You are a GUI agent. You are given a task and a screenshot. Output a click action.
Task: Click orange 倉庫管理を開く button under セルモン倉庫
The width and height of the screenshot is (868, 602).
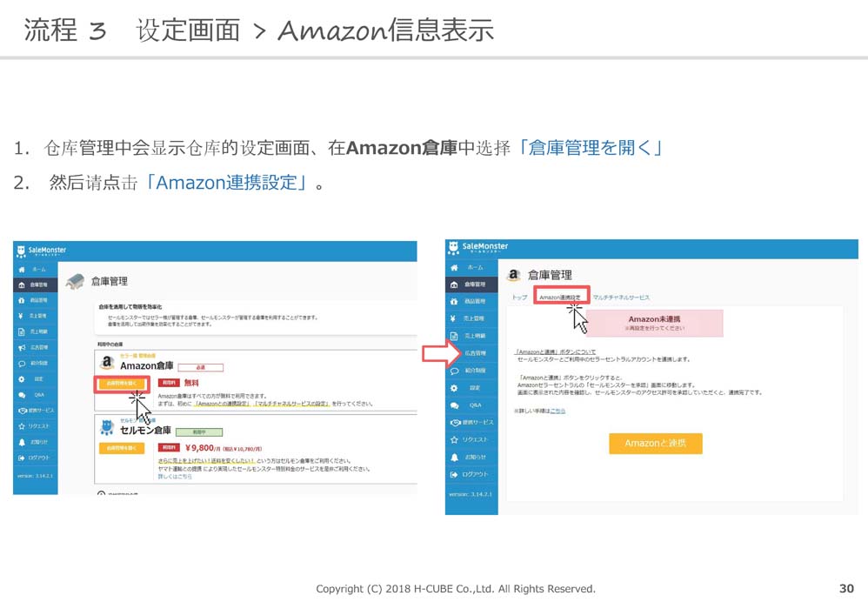click(x=121, y=448)
